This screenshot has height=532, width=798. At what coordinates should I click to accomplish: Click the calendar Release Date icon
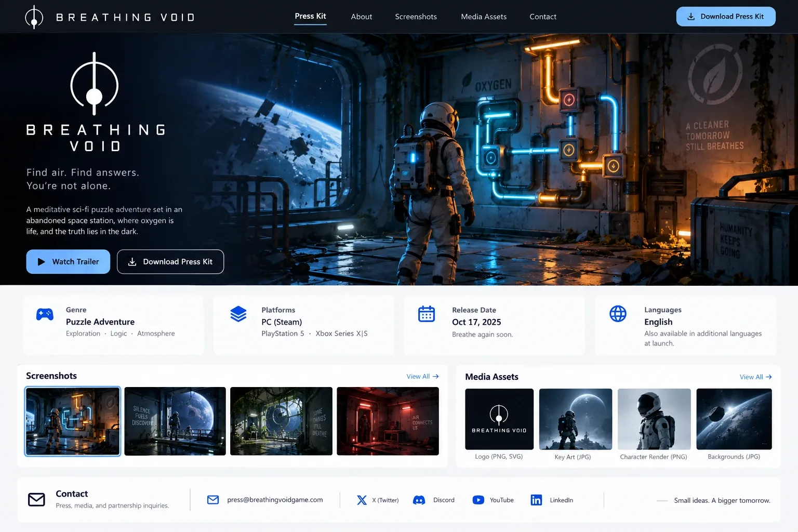(427, 314)
